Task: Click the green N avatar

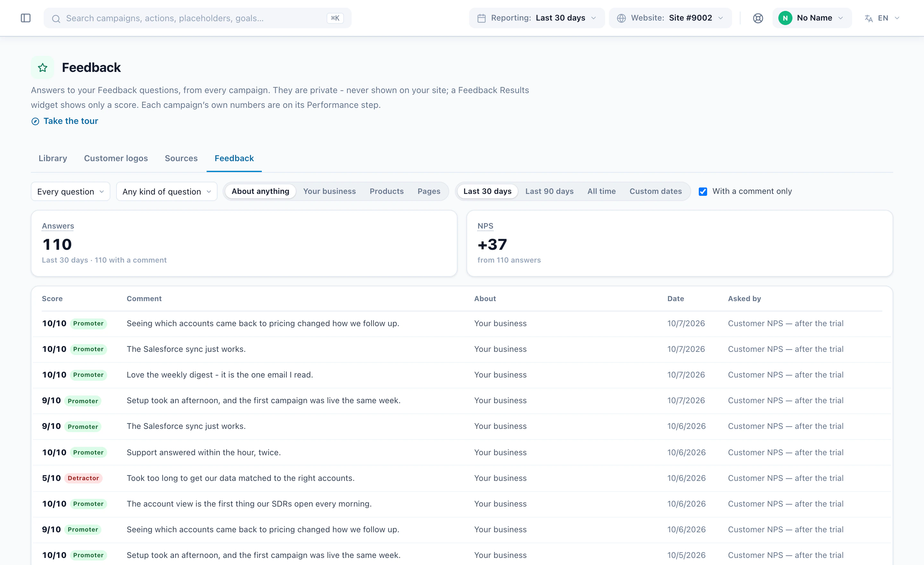Action: tap(785, 18)
